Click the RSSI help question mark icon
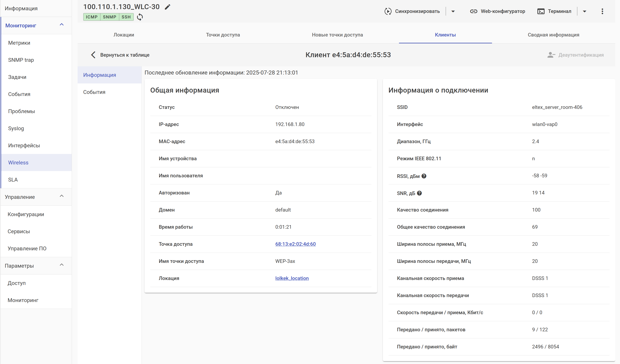 (424, 176)
